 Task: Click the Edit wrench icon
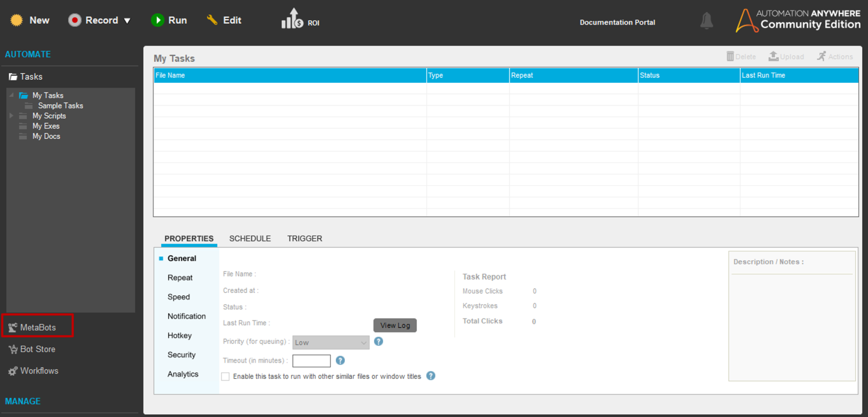coord(212,20)
